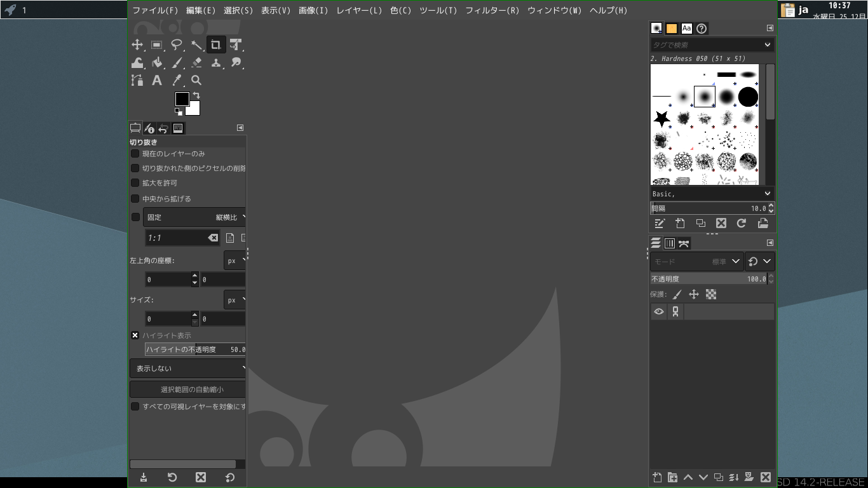Select the Text tool
Screen dimensions: 868x488
[x=157, y=80]
